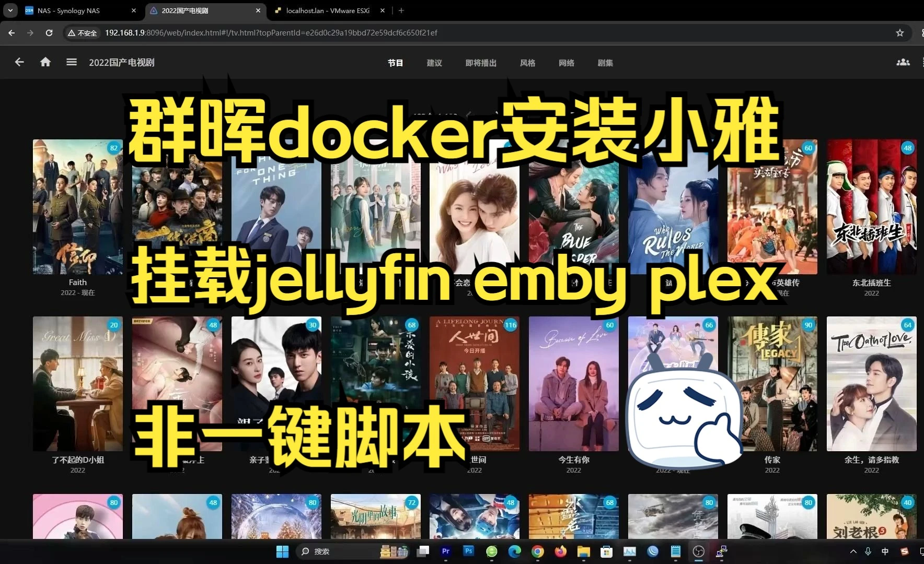Click the Faith title link

(78, 283)
